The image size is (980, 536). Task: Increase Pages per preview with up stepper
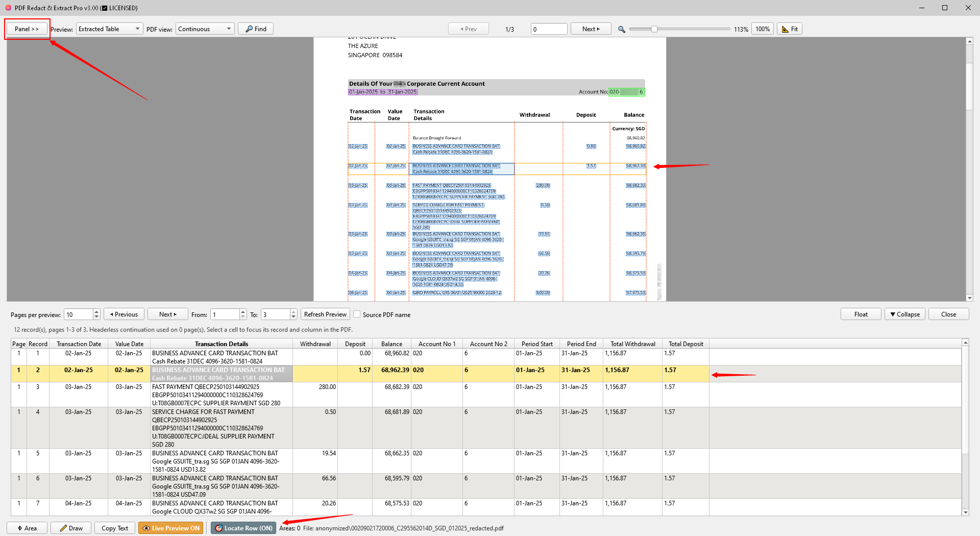pos(96,312)
